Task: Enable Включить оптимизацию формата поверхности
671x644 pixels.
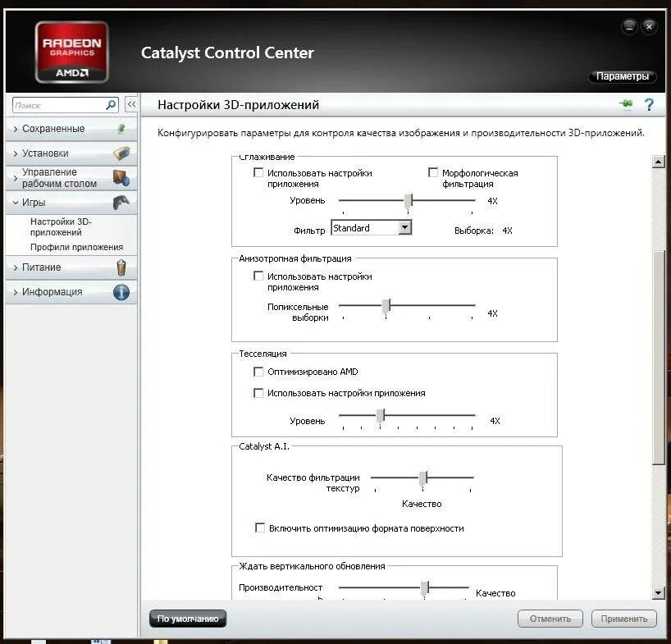Action: [260, 528]
